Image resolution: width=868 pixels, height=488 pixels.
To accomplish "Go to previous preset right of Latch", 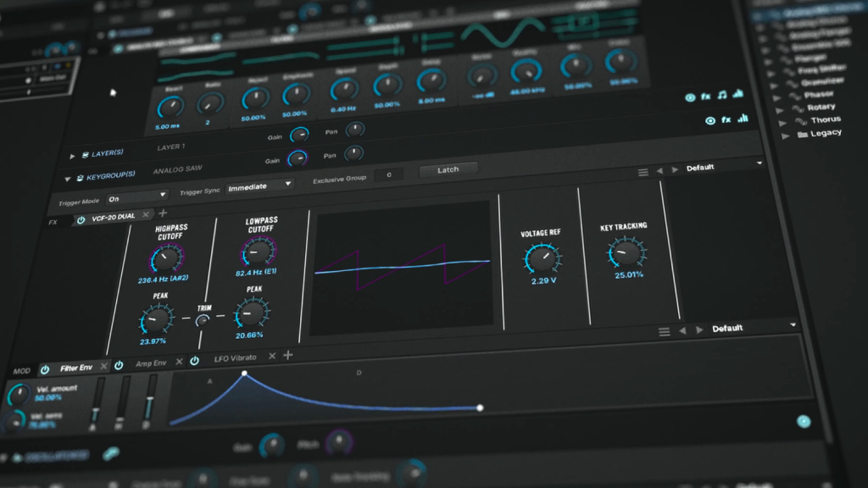I will tap(659, 171).
